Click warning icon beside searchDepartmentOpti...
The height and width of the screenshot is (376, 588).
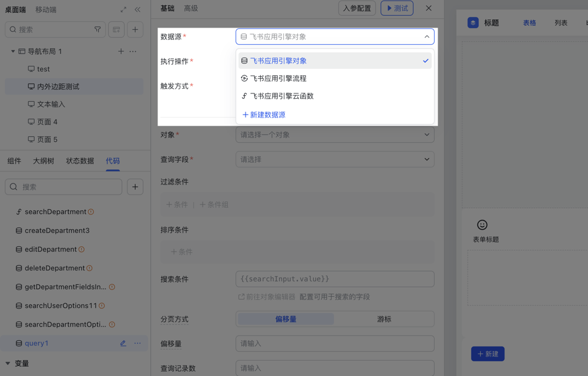112,324
